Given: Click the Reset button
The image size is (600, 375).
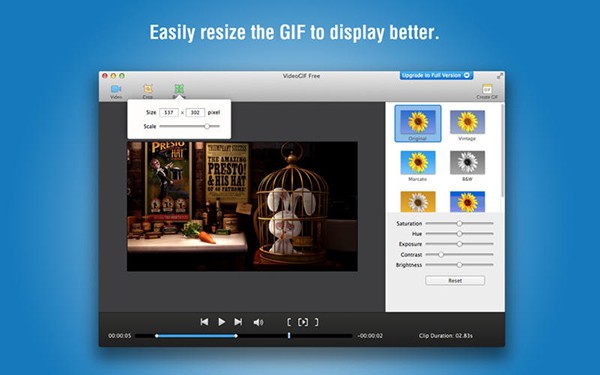Looking at the screenshot, I should [455, 280].
